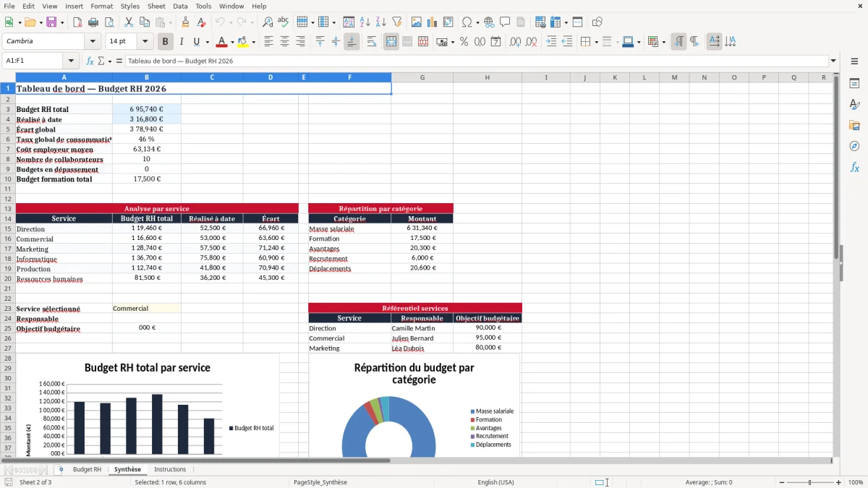Toggle Align Bottom

tap(352, 42)
